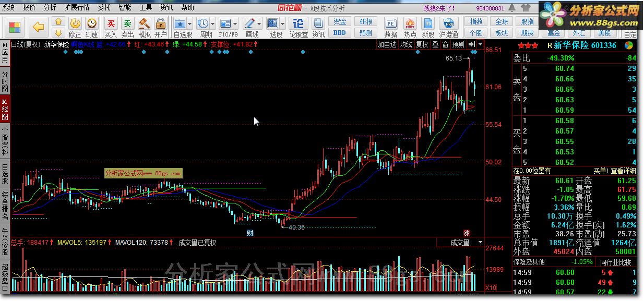644x301 pixels.
Task: Click the up arrow page icon
Action: click(x=59, y=22)
